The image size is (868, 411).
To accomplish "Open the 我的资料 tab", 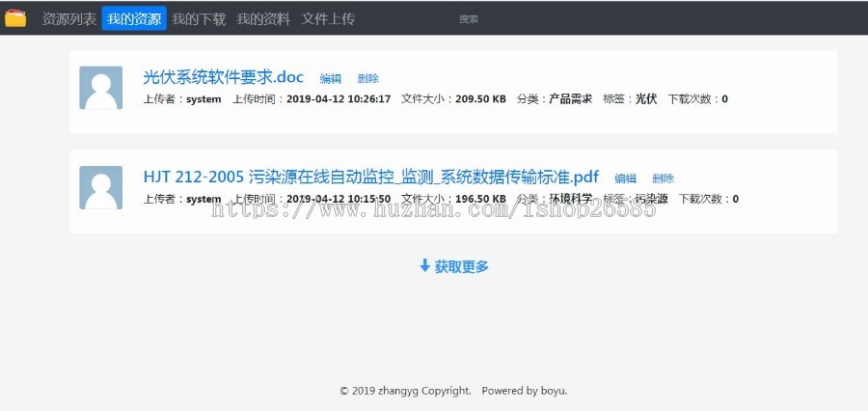I will pos(263,19).
